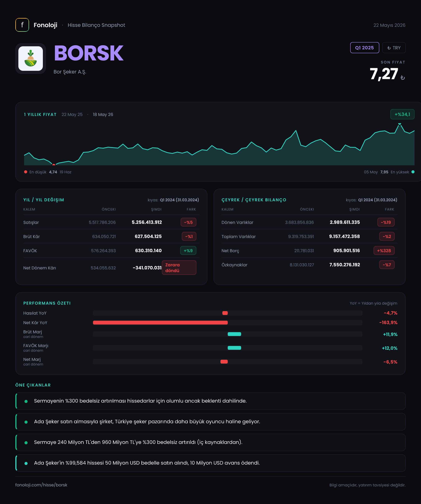Click the 630.310.140 FAVÖK value
The width and height of the screenshot is (421, 504).
click(148, 250)
